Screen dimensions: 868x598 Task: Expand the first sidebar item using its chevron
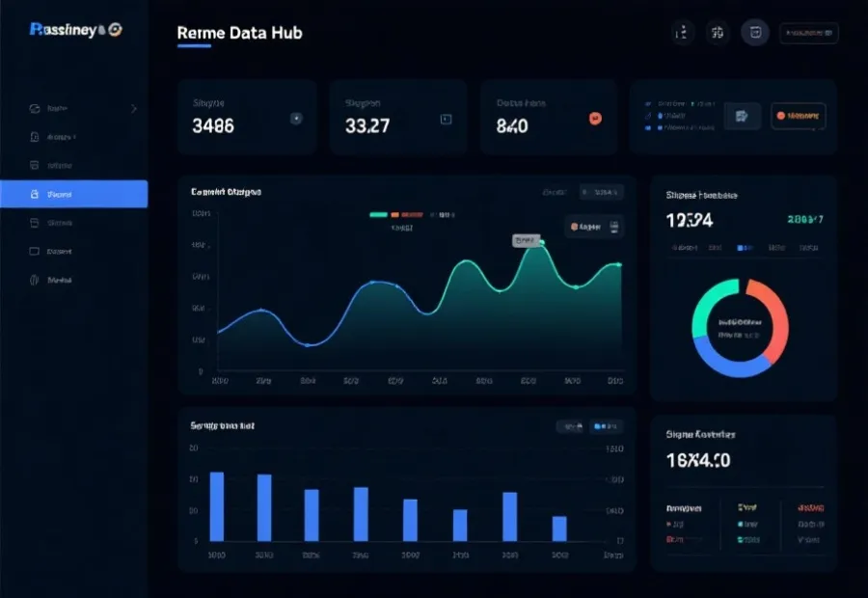tap(134, 109)
